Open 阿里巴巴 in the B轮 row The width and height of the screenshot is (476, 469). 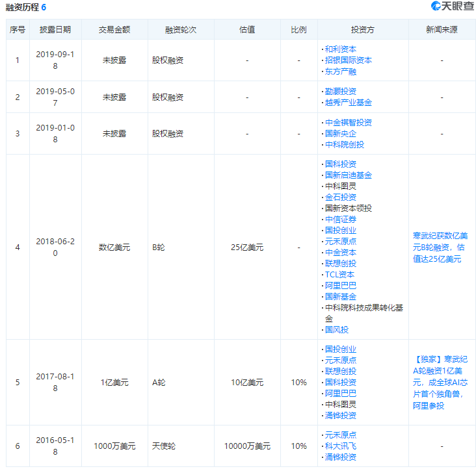coord(340,285)
